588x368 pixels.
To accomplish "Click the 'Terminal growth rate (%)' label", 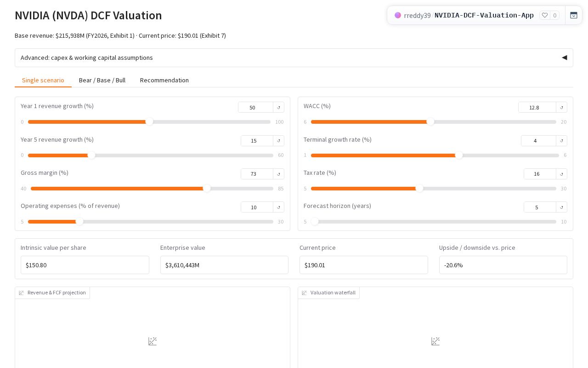I will click(x=338, y=139).
